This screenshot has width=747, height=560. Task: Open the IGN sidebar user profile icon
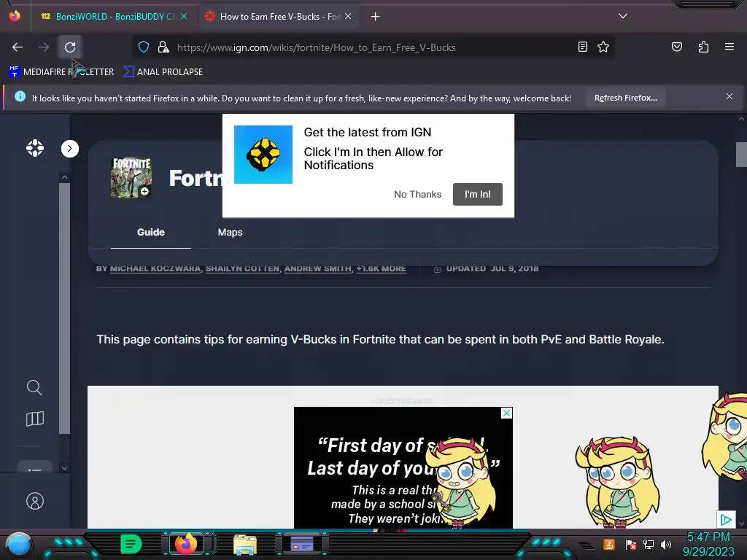point(35,501)
